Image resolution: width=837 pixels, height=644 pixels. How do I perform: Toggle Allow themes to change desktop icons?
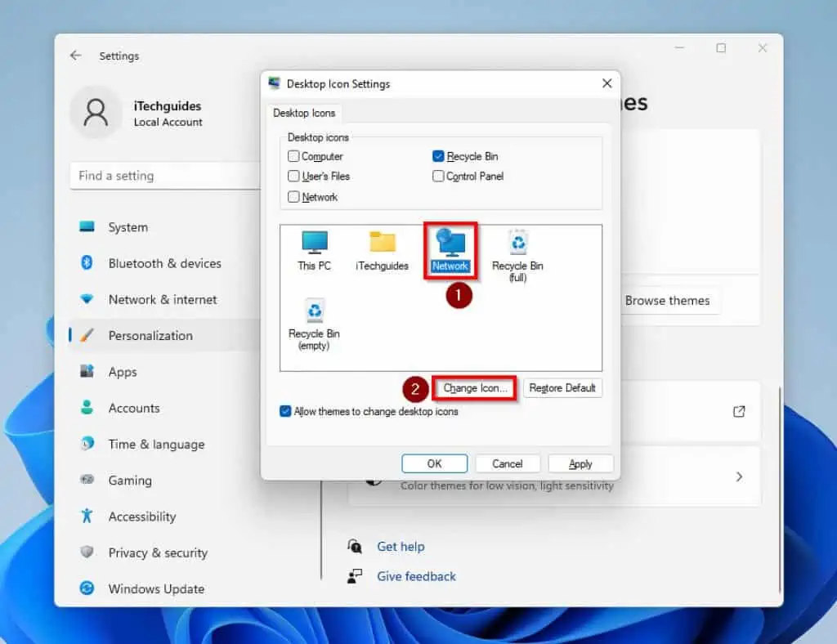click(x=285, y=411)
